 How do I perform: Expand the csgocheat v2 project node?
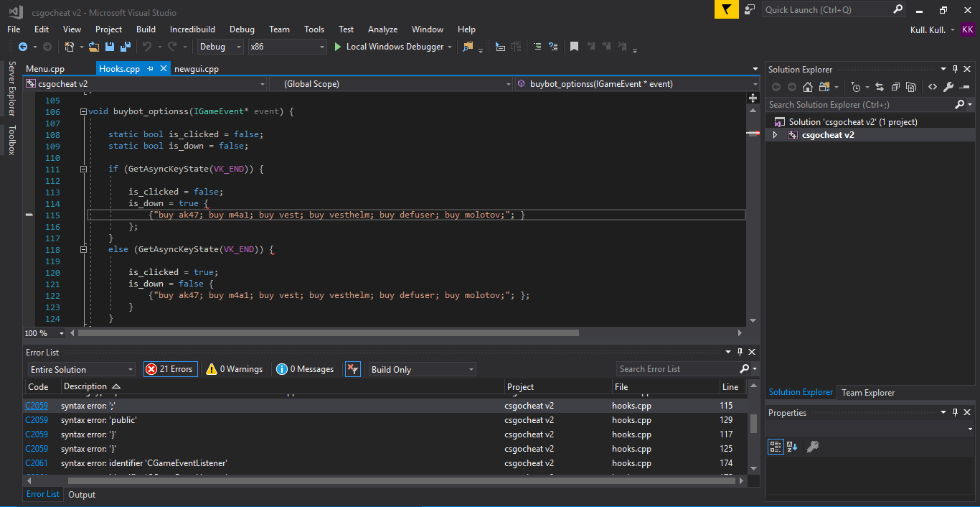pyautogui.click(x=775, y=135)
